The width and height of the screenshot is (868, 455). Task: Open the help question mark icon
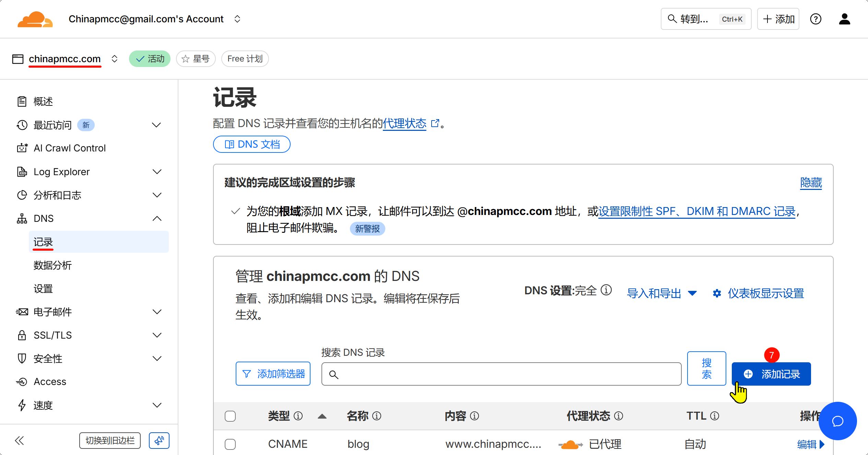click(816, 19)
